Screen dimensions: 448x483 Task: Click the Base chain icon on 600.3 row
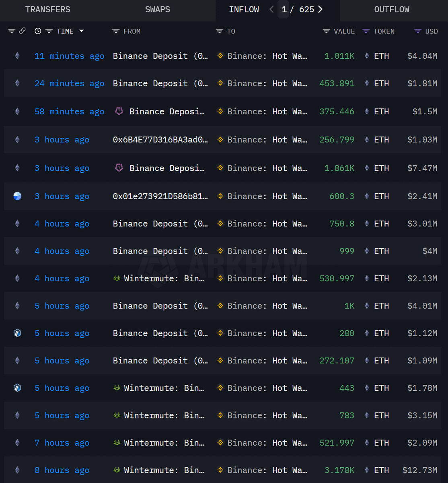[x=17, y=196]
